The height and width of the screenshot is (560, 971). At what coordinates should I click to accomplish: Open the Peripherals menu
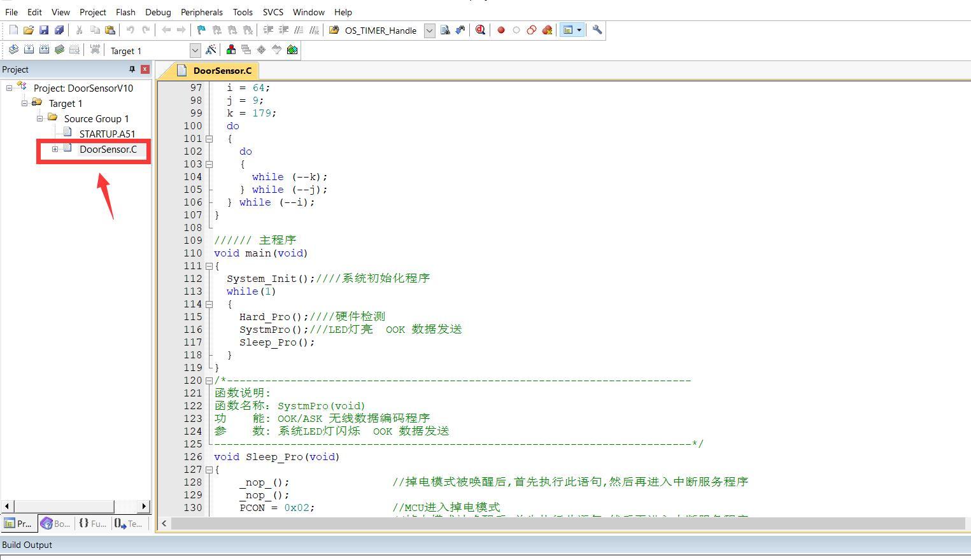[x=201, y=12]
